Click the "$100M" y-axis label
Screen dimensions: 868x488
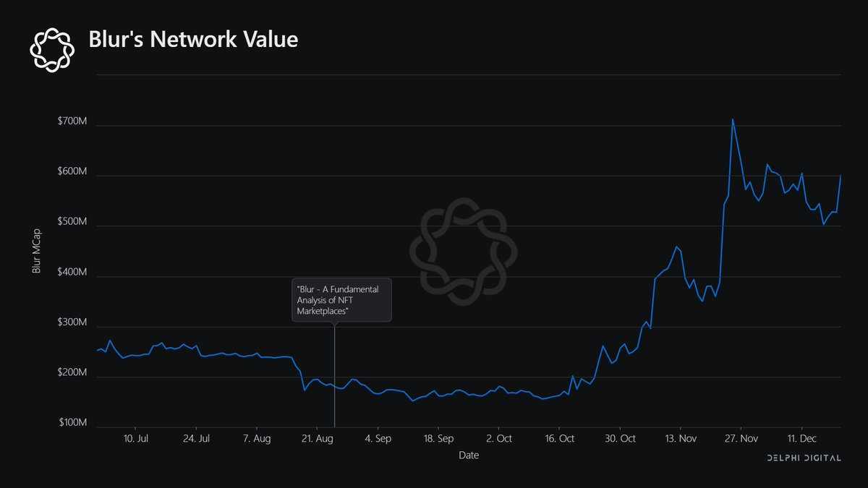72,422
